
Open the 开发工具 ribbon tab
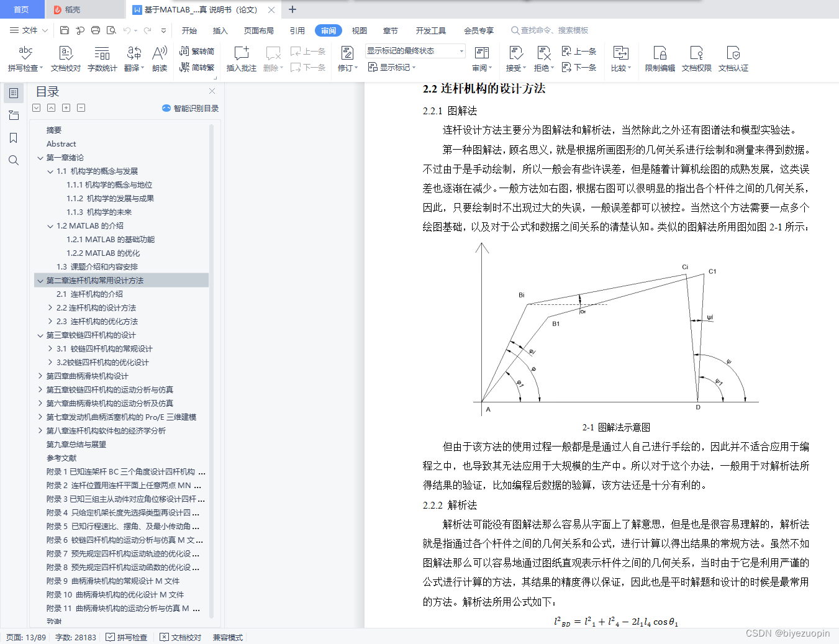click(431, 30)
